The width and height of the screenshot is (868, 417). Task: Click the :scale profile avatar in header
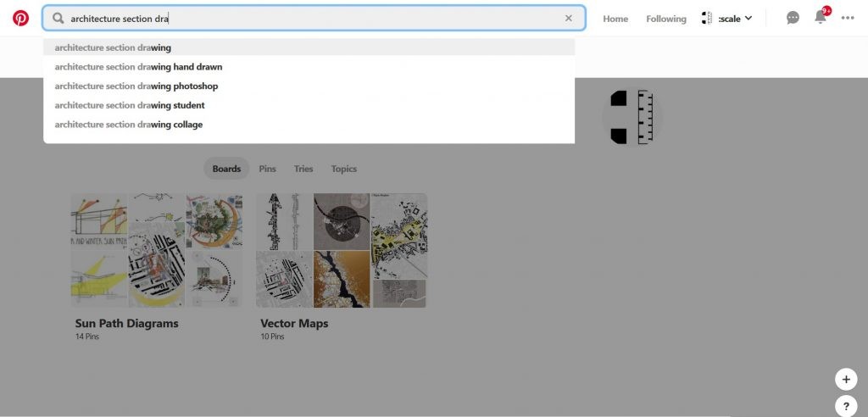click(707, 19)
